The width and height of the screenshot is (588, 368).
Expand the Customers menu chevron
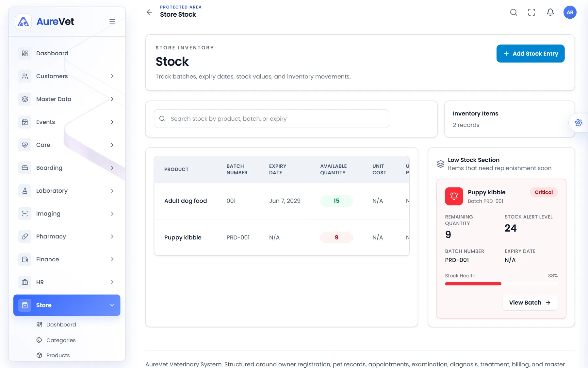click(x=112, y=76)
